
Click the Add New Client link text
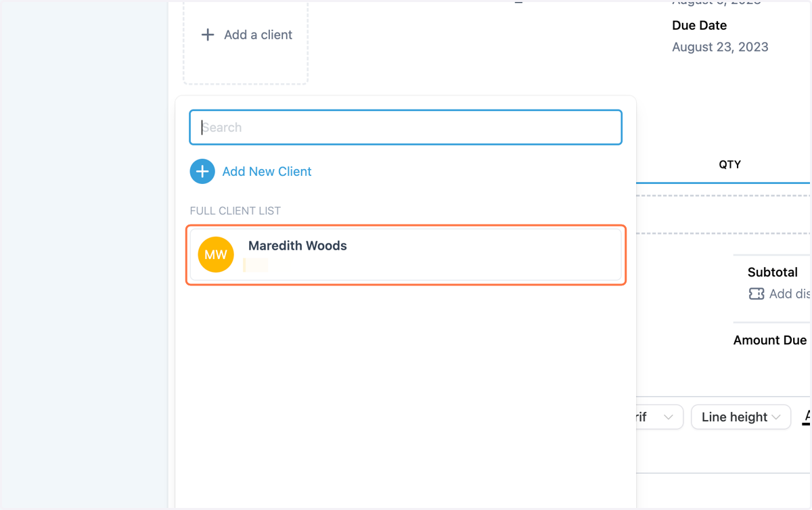tap(267, 172)
